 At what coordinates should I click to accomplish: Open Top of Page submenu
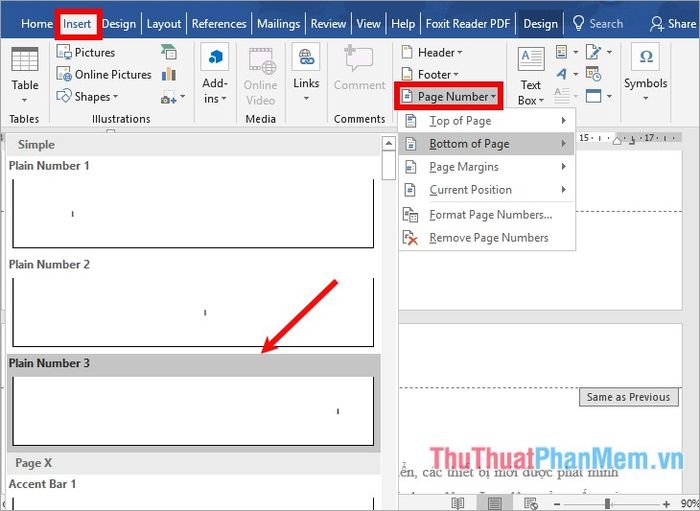tap(486, 120)
